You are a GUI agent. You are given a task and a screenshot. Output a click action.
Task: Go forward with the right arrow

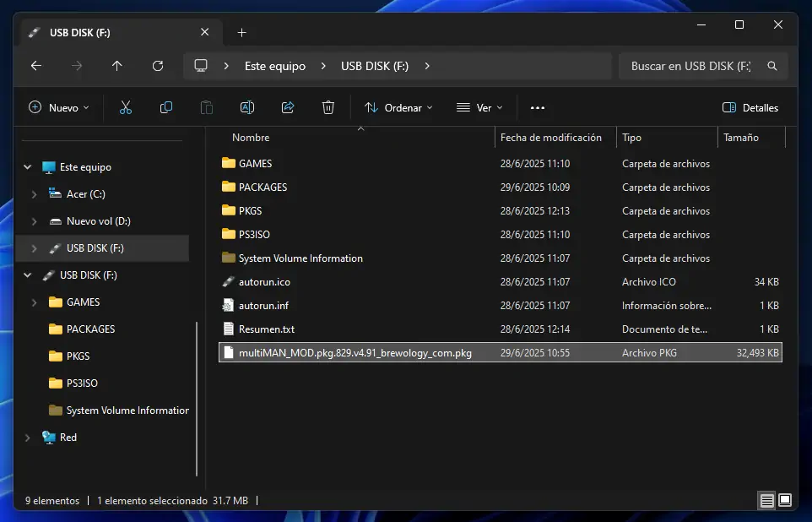click(x=77, y=66)
